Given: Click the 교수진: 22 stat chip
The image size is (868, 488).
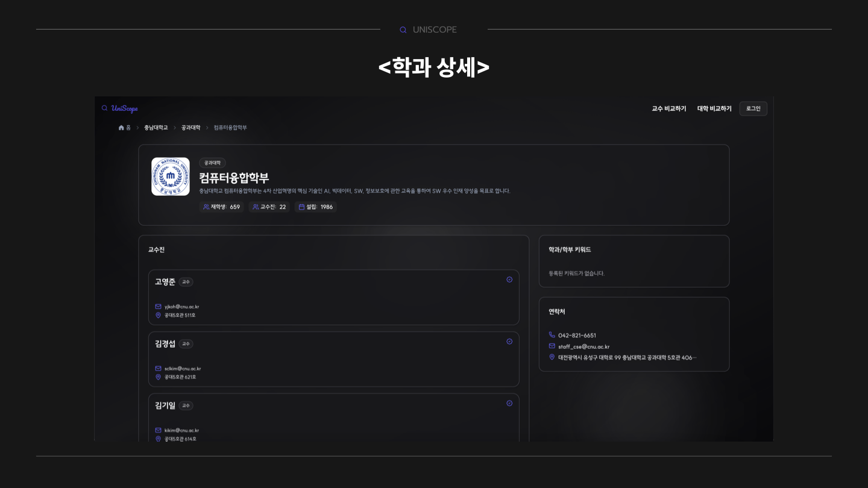Looking at the screenshot, I should click(x=269, y=207).
